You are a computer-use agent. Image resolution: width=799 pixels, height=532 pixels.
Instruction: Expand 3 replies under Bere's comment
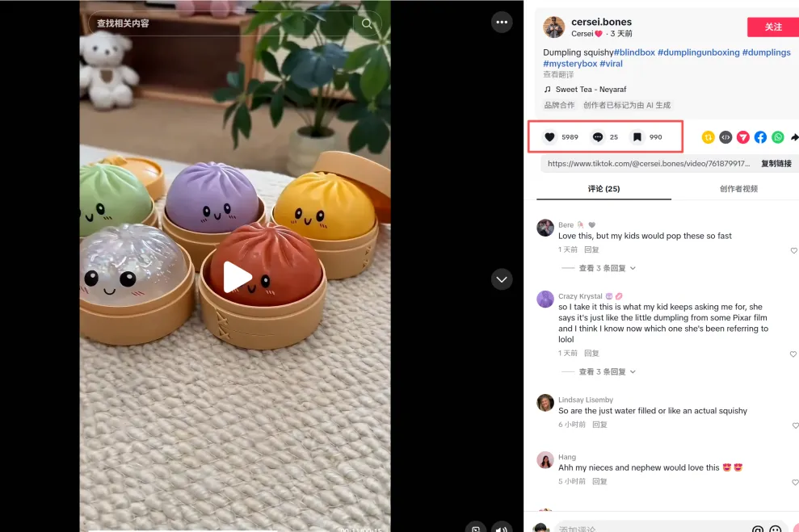point(607,268)
